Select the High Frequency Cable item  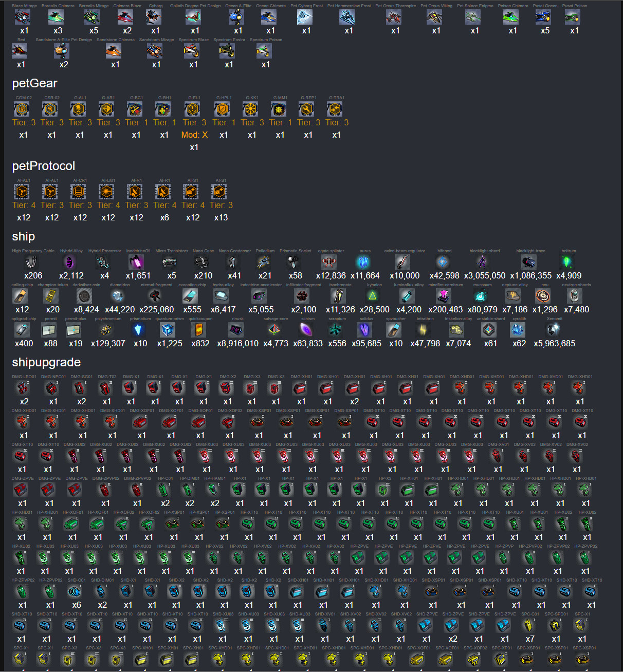point(31,262)
